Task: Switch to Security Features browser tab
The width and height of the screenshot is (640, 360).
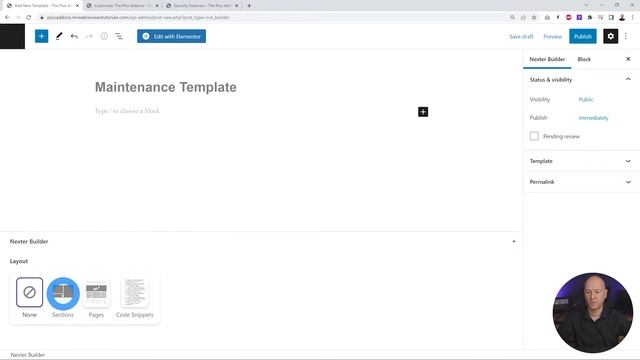Action: 202,6
